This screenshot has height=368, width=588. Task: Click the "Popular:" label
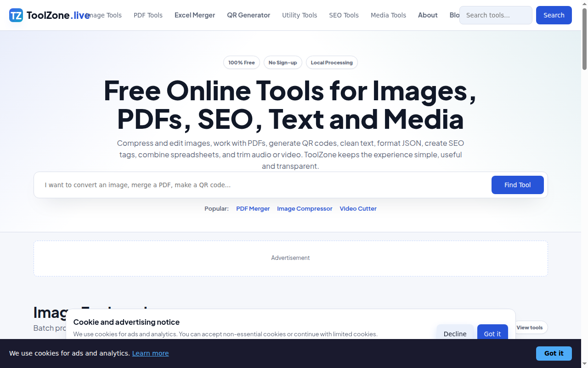pos(216,208)
